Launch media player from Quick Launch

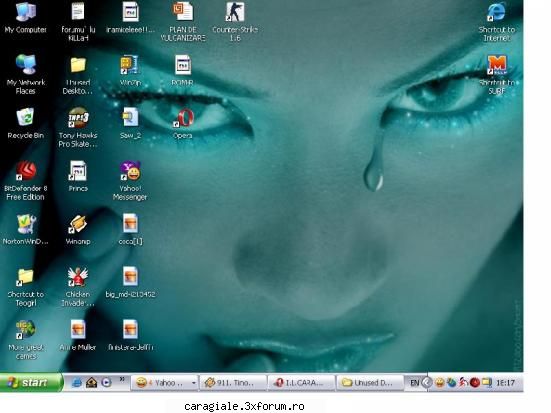click(x=106, y=382)
